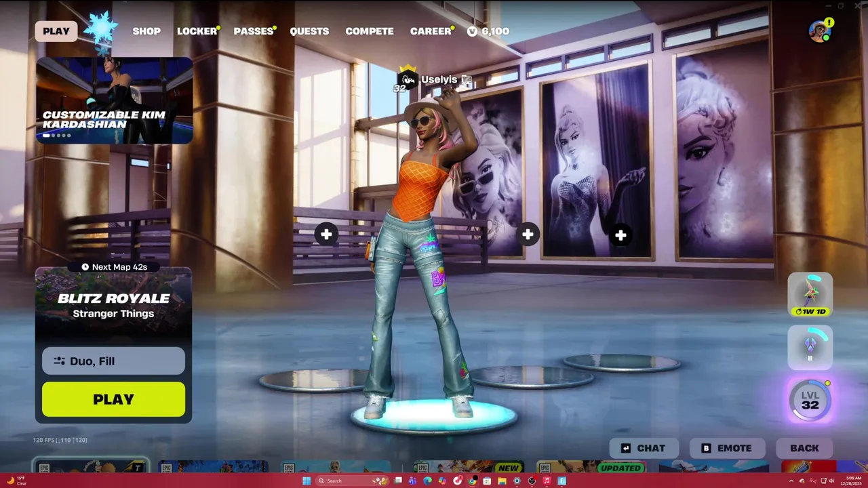The width and height of the screenshot is (868, 488).
Task: Open the CAREER tab
Action: (431, 31)
